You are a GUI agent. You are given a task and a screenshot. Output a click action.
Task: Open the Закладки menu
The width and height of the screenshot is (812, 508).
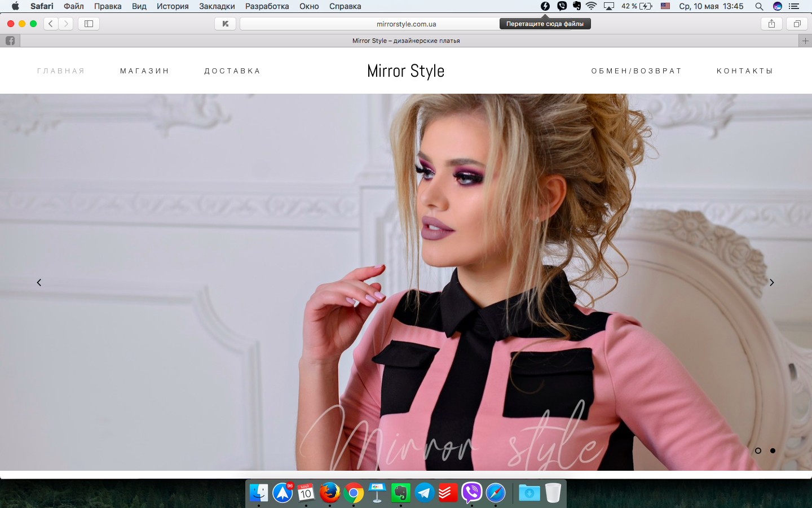pos(217,6)
